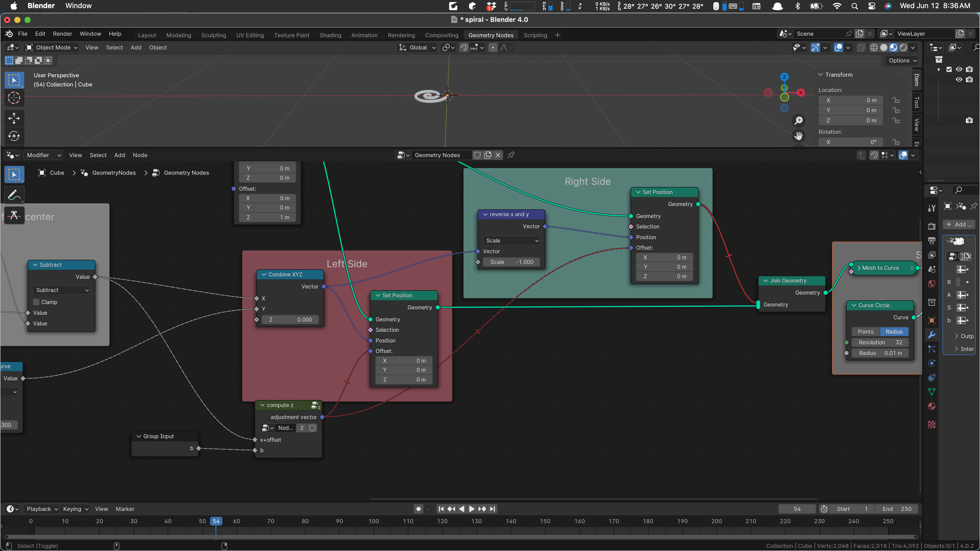This screenshot has width=980, height=551.
Task: Hide the second outliner row eye icon
Action: point(959,80)
